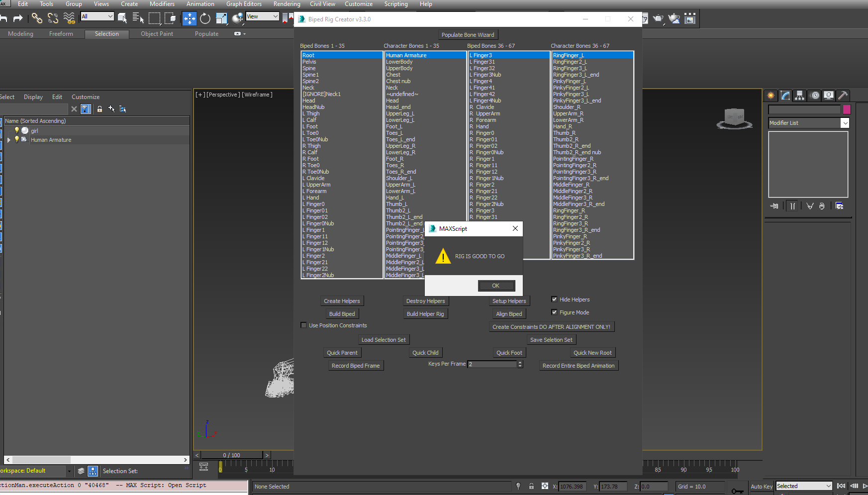This screenshot has width=868, height=495.
Task: Open the Create command panel tab
Action: click(771, 96)
